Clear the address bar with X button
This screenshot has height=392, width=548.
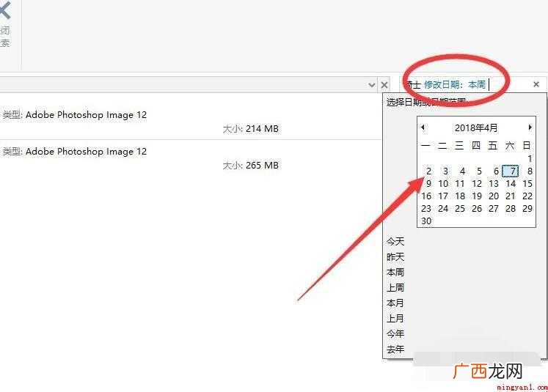pos(384,85)
